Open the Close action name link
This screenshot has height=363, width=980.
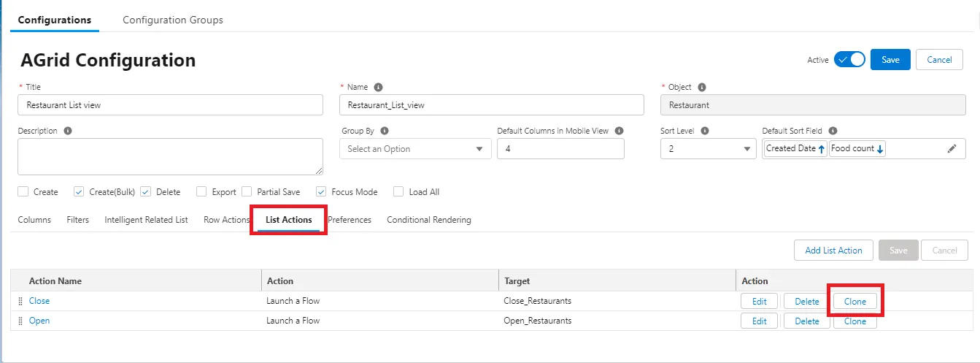tap(39, 301)
